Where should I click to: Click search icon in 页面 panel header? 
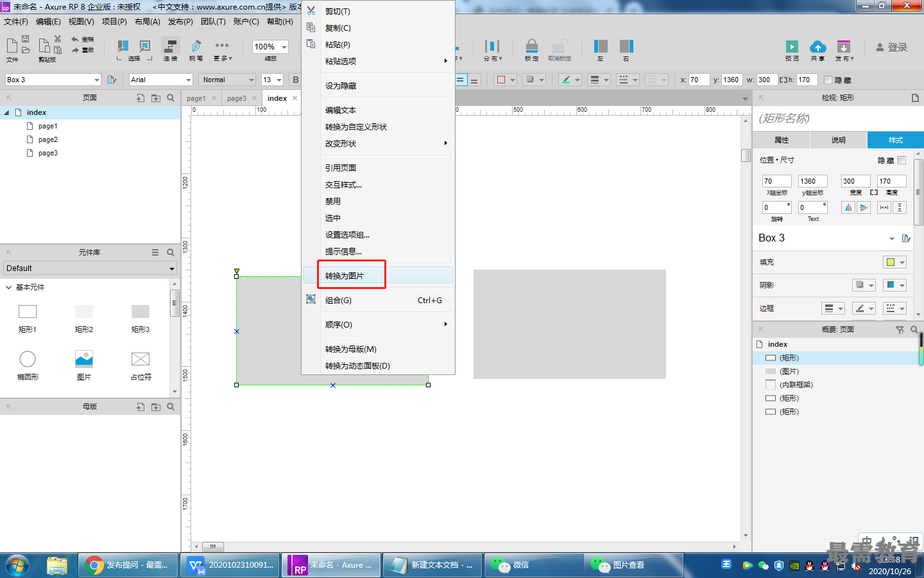pos(171,98)
